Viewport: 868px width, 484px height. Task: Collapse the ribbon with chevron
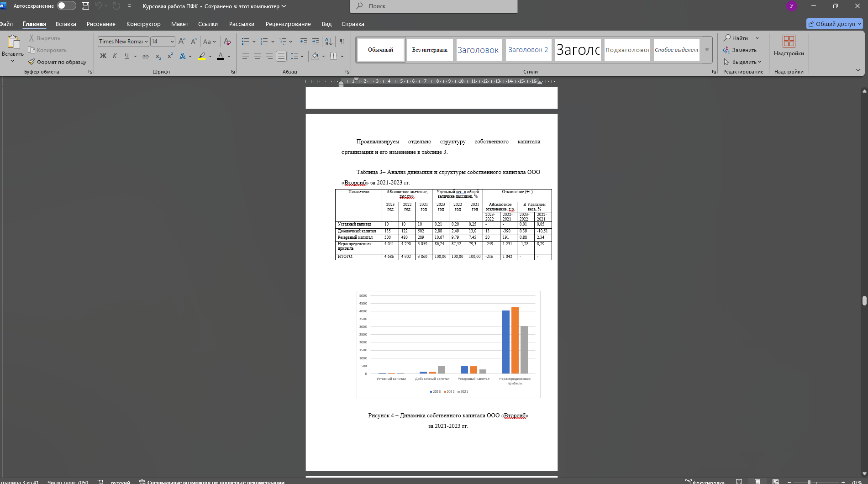tap(858, 70)
